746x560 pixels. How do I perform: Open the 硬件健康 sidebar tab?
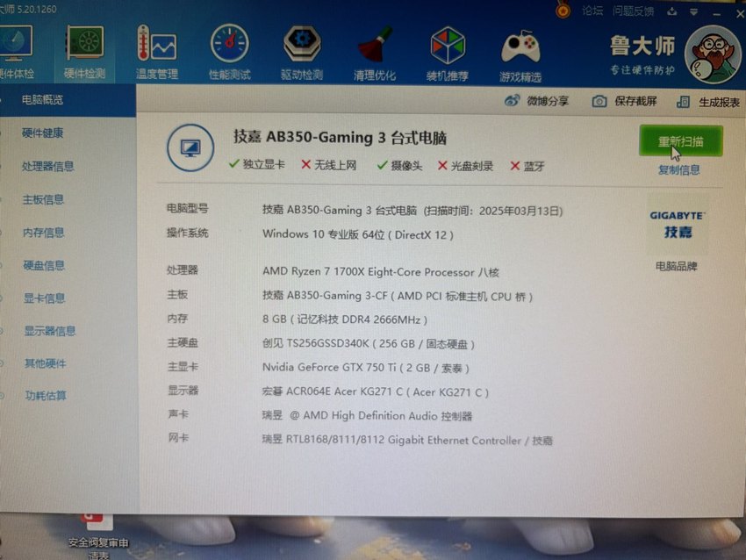tap(42, 133)
